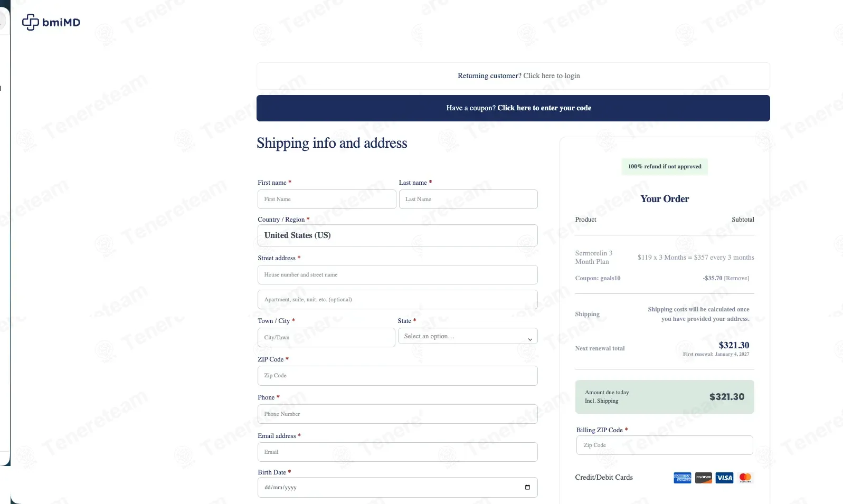
Task: Open the Birth Date calendar picker icon
Action: pos(527,487)
